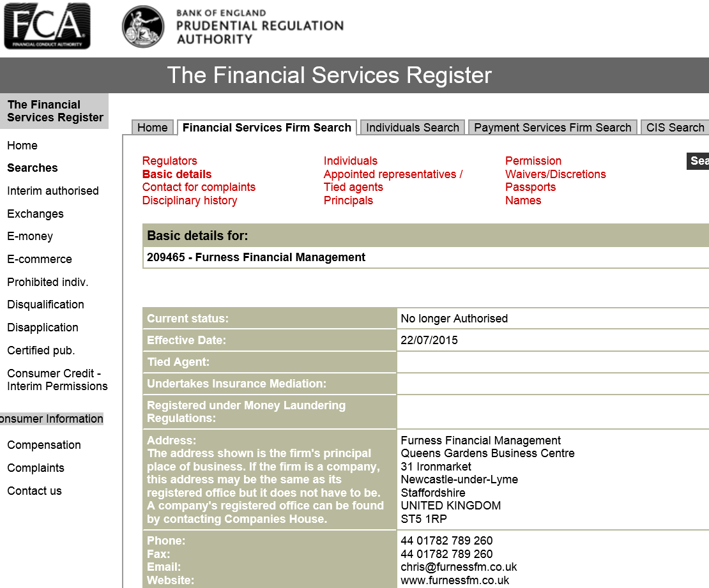709x588 pixels.
Task: Click the postcode ST5 1RP
Action: (x=423, y=519)
